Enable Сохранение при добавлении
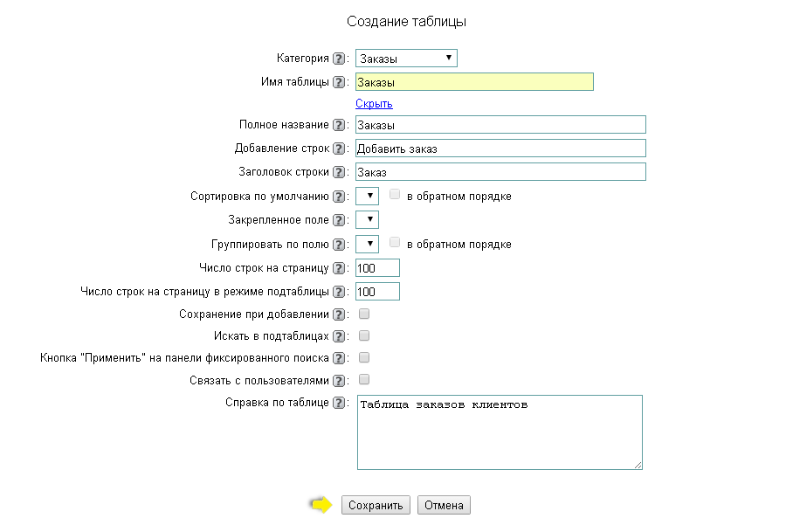This screenshot has height=532, width=786. coord(363,313)
